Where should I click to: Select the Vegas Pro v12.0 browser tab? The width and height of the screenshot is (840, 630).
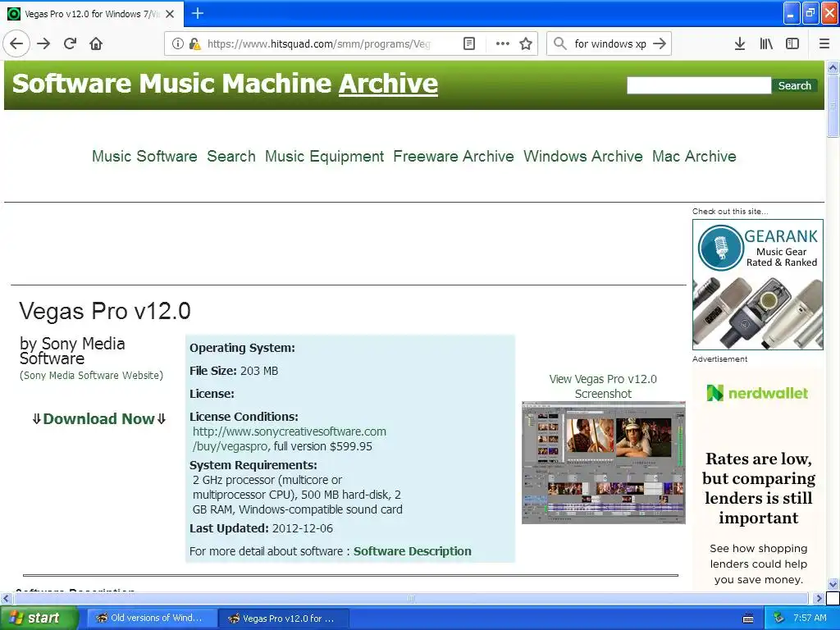(x=92, y=14)
